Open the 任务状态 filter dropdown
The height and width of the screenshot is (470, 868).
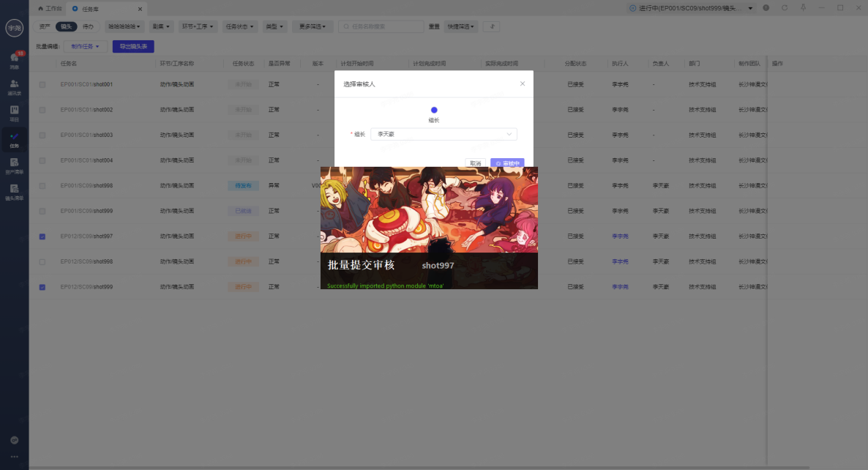[x=240, y=26]
